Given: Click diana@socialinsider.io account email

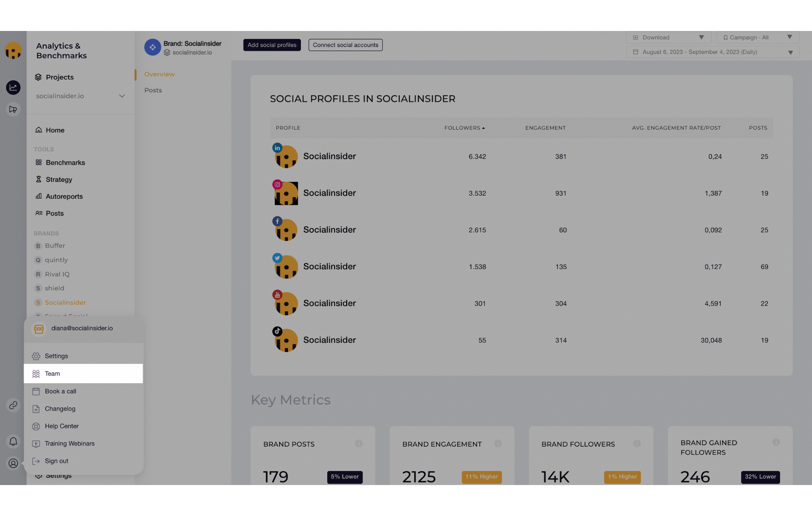Looking at the screenshot, I should 82,328.
